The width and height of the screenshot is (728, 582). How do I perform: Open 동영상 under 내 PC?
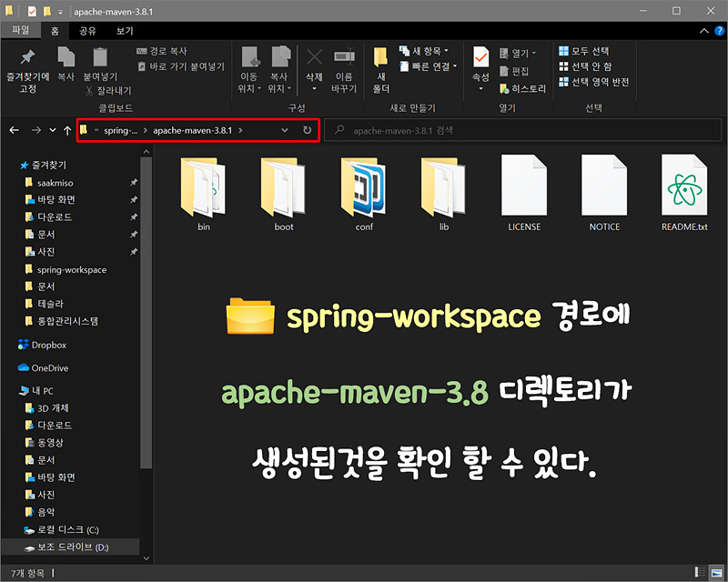44,442
